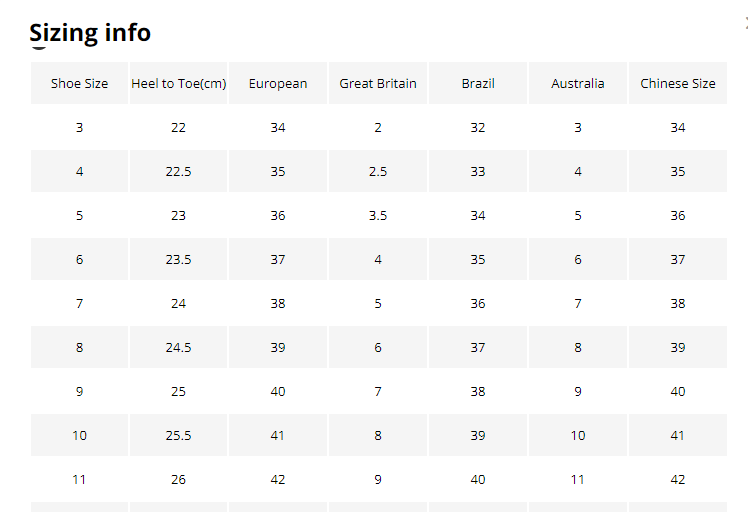Click the Australia column header
Image resolution: width=748 pixels, height=525 pixels.
(578, 84)
